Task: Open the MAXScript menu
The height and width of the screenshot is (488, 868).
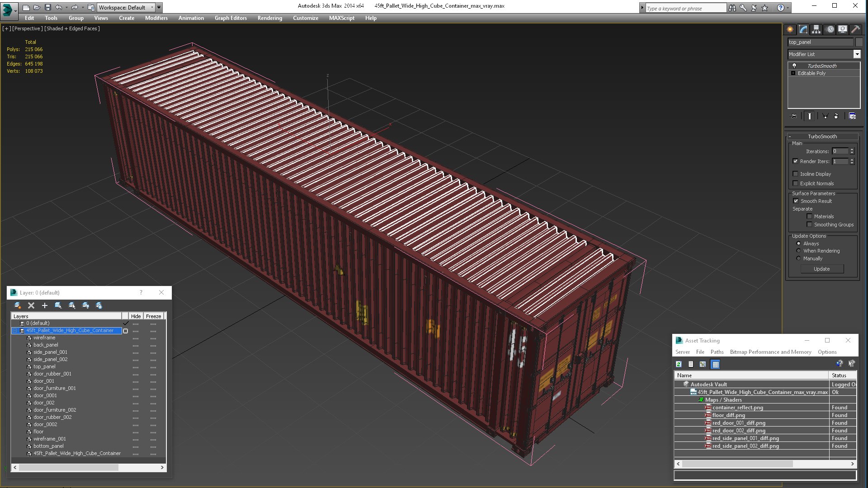Action: 341,18
